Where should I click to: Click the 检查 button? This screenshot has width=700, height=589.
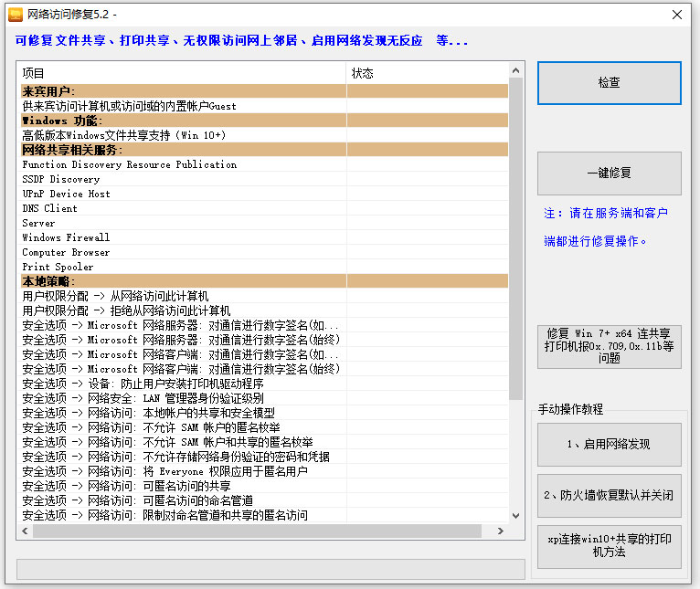(609, 83)
